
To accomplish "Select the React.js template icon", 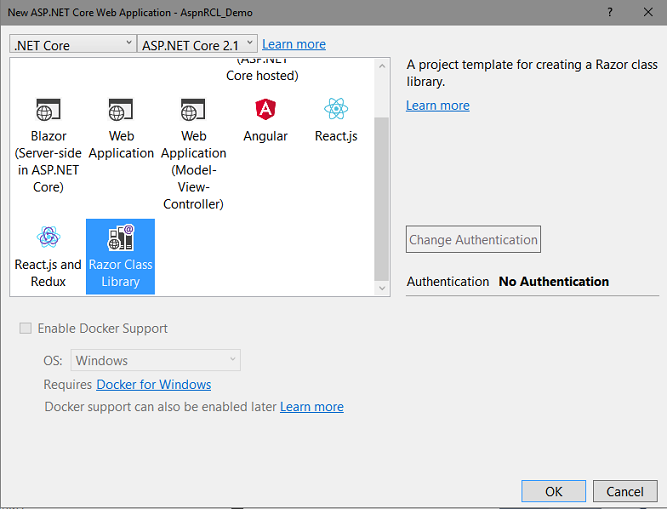I will 336,109.
